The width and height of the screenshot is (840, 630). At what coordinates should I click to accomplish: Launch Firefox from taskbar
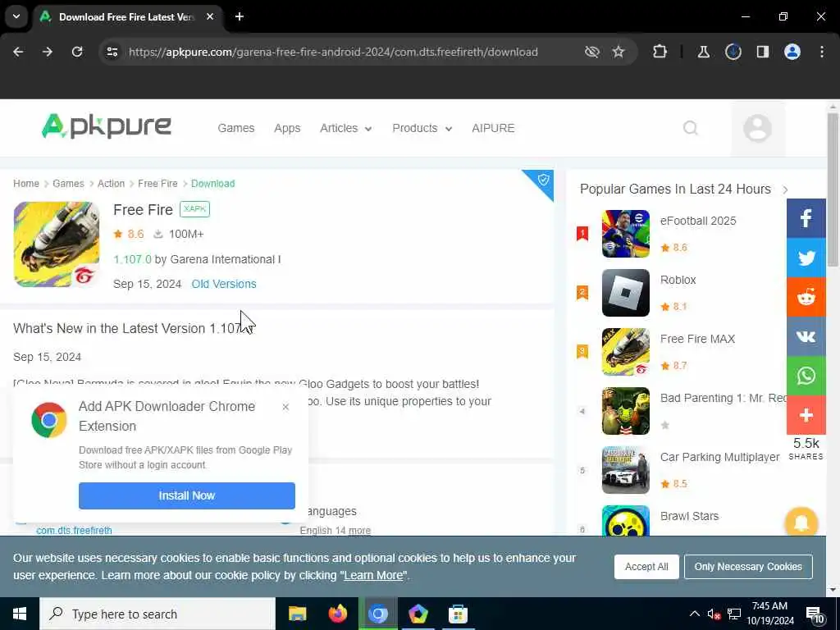337,614
